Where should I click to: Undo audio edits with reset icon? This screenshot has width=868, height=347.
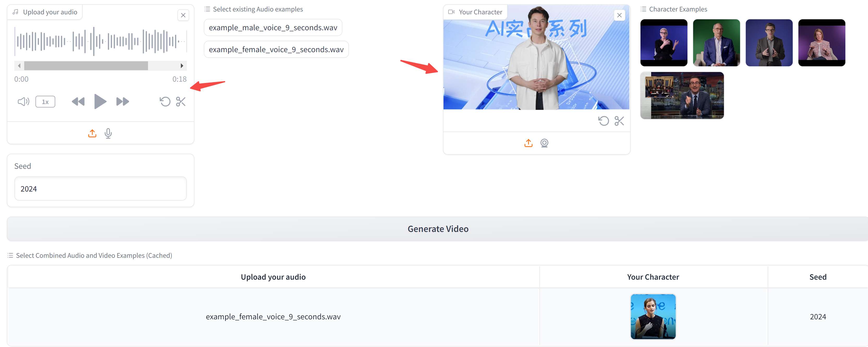(x=165, y=101)
